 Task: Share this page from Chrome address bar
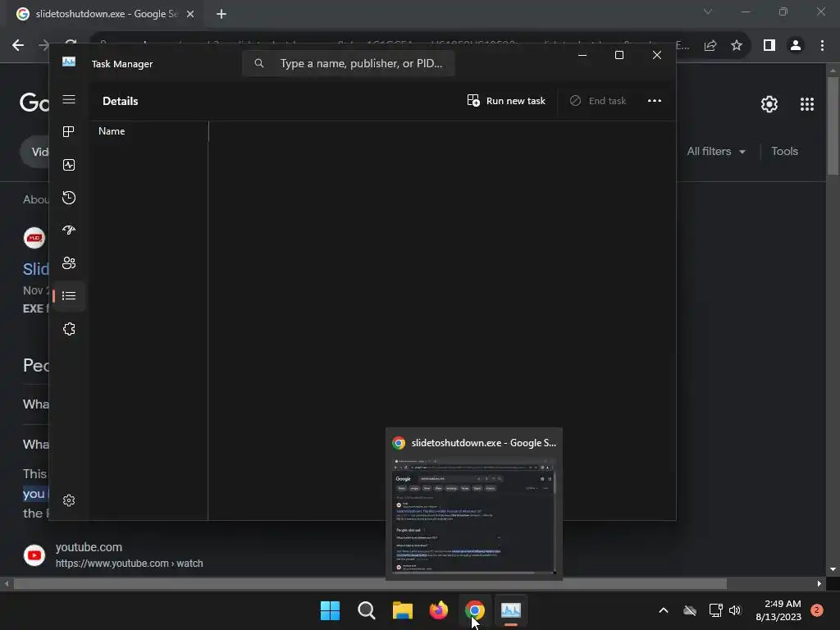[710, 46]
